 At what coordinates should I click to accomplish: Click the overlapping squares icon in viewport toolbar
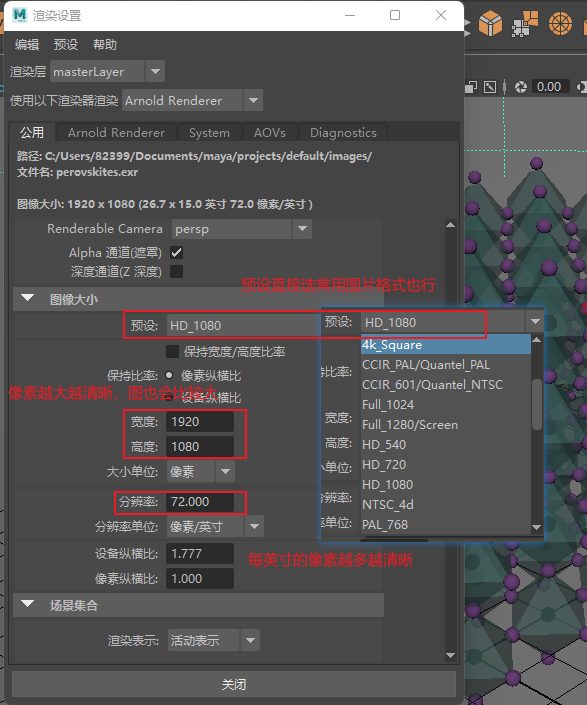coord(471,86)
